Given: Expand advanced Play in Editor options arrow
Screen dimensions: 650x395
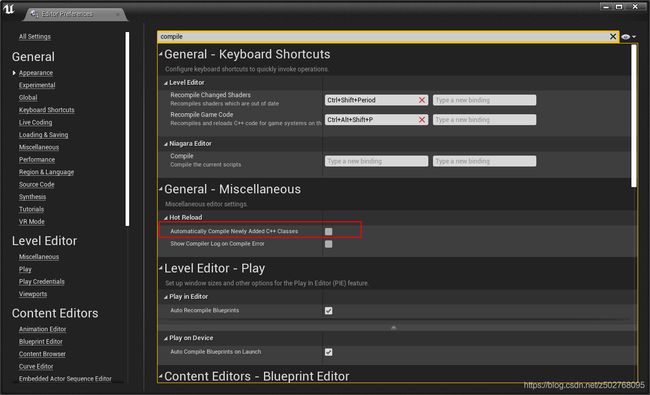Looking at the screenshot, I should point(393,327).
